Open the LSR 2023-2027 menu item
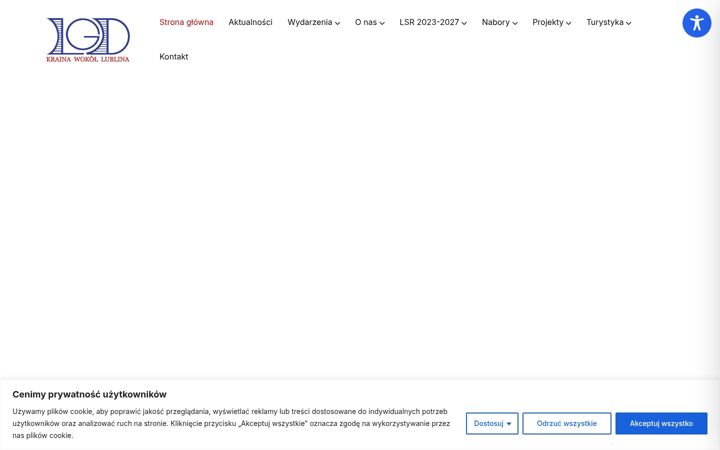Viewport: 720px width, 450px height. (429, 22)
